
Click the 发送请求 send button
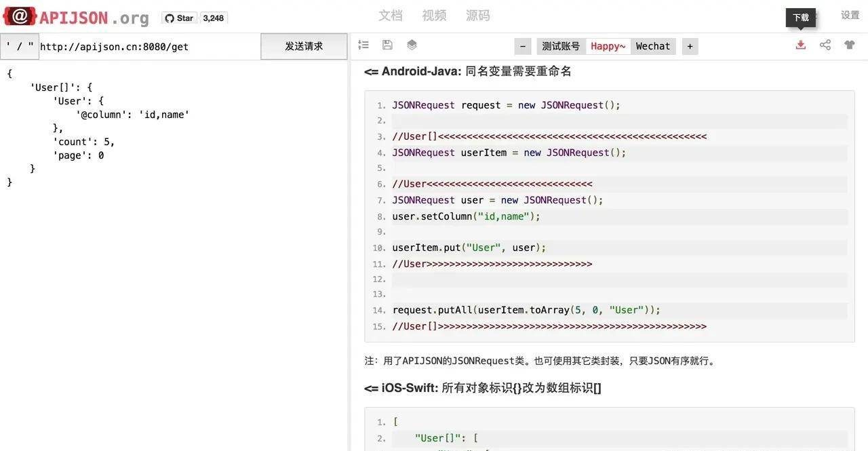tap(304, 46)
